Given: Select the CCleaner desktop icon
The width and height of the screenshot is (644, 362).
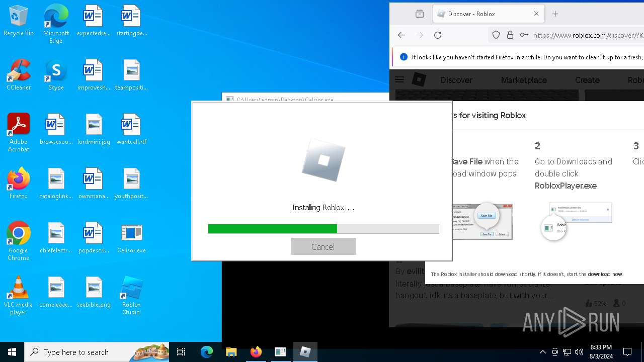Looking at the screenshot, I should click(19, 75).
